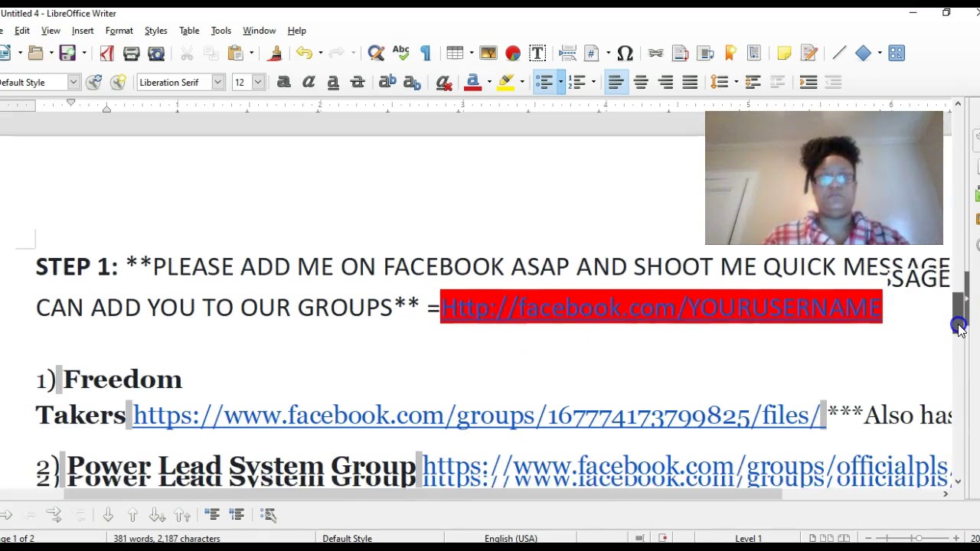Expand the bullet list styles arrow
Viewport: 980px width, 551px height.
(x=560, y=82)
